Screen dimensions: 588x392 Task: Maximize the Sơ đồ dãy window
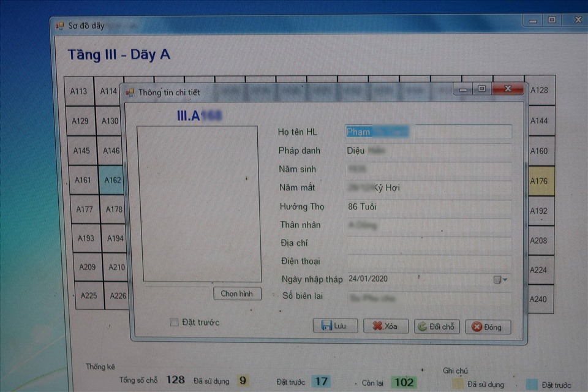click(x=552, y=20)
